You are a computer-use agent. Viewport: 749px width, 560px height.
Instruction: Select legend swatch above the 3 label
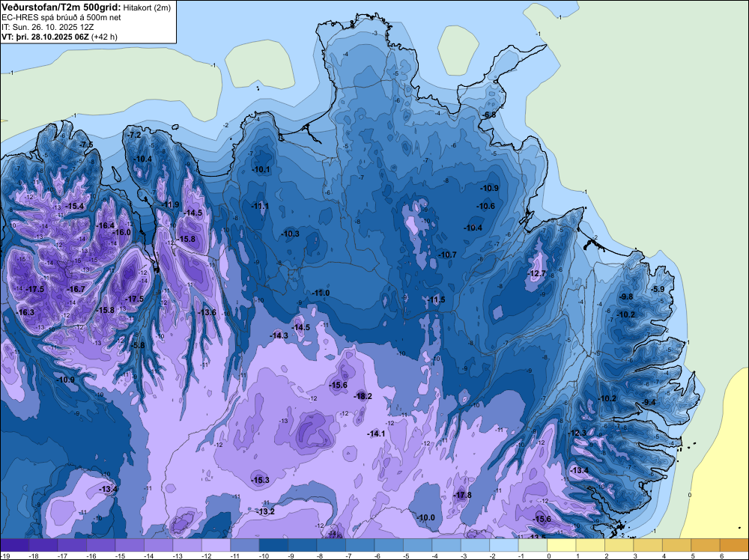648,545
